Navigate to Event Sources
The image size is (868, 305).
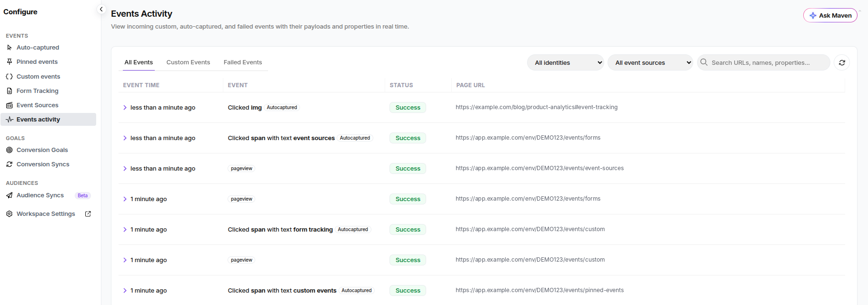click(48, 105)
